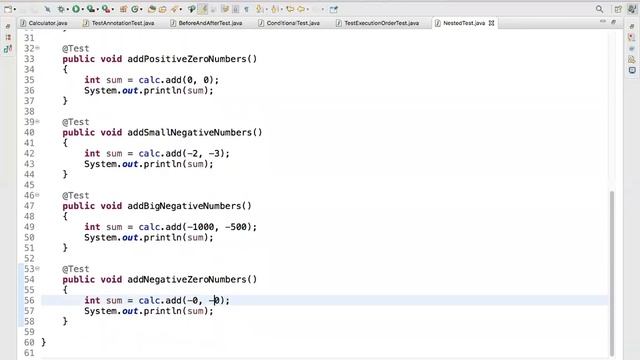Click the Forward navigation arrow
The width and height of the screenshot is (640, 360).
click(x=301, y=9)
